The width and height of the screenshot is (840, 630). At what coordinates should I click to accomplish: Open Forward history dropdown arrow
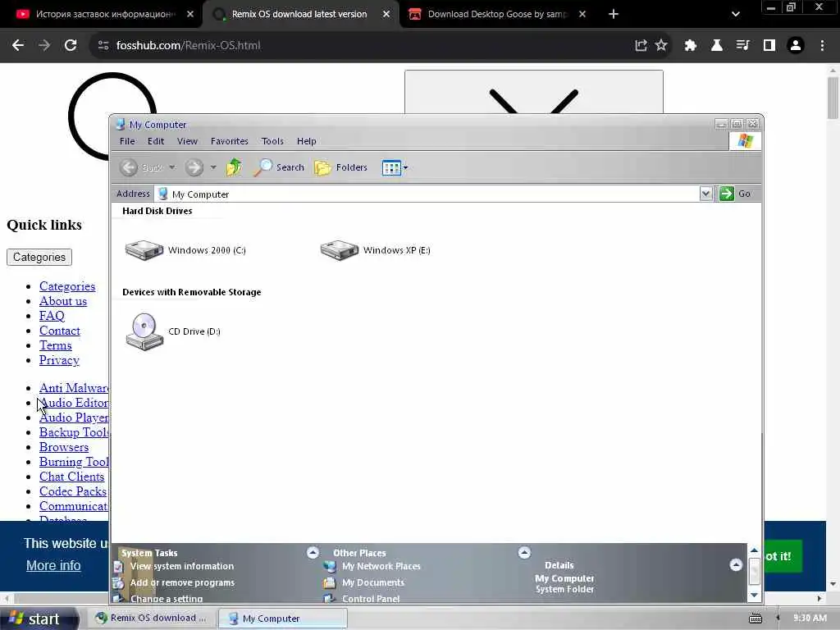[213, 167]
